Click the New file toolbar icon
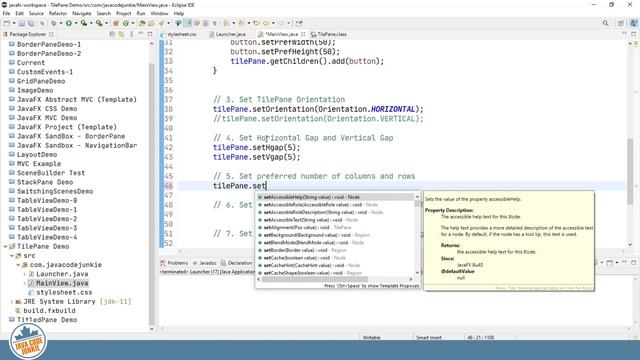The width and height of the screenshot is (640, 360). (x=7, y=23)
